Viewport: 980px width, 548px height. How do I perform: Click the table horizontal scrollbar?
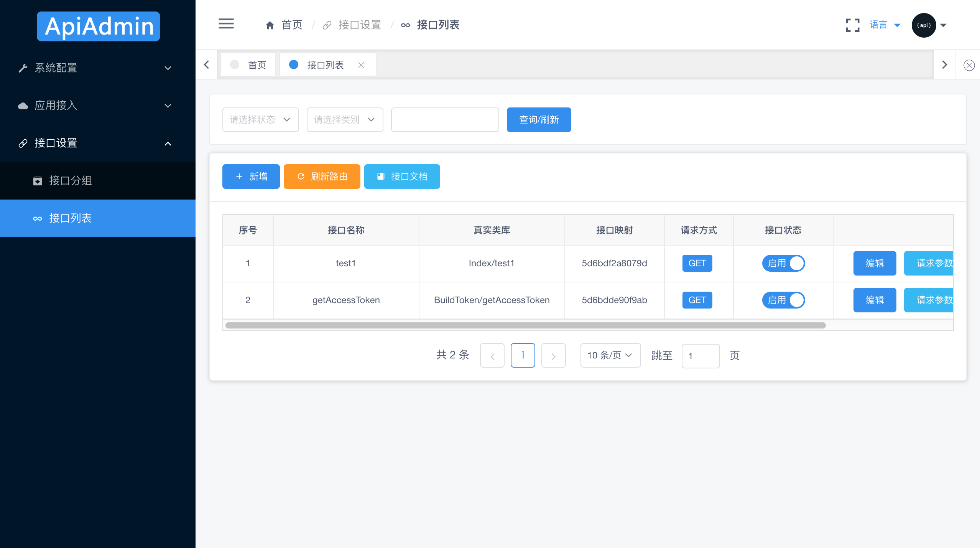[525, 325]
